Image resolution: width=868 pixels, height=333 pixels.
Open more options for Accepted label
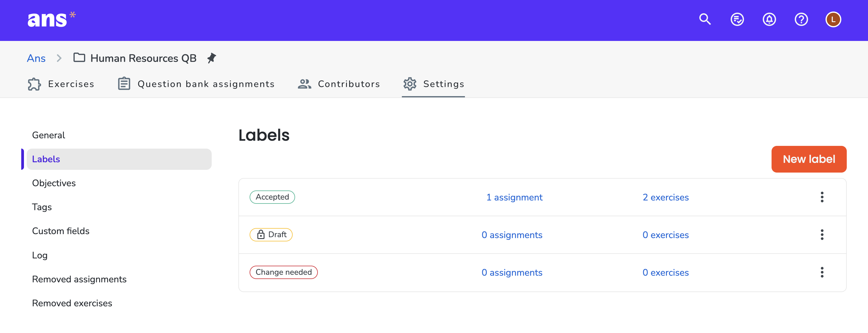click(x=822, y=197)
